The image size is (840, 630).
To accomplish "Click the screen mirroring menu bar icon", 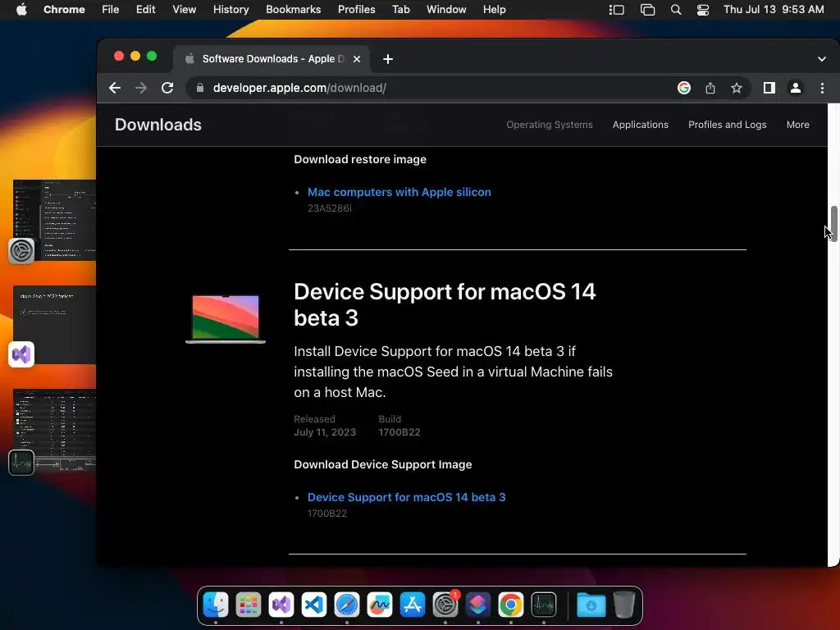I will point(647,10).
